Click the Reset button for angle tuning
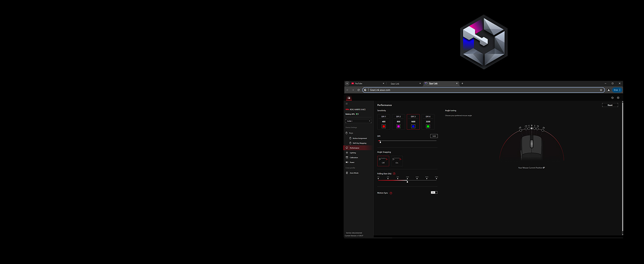644x264 pixels. [x=610, y=105]
